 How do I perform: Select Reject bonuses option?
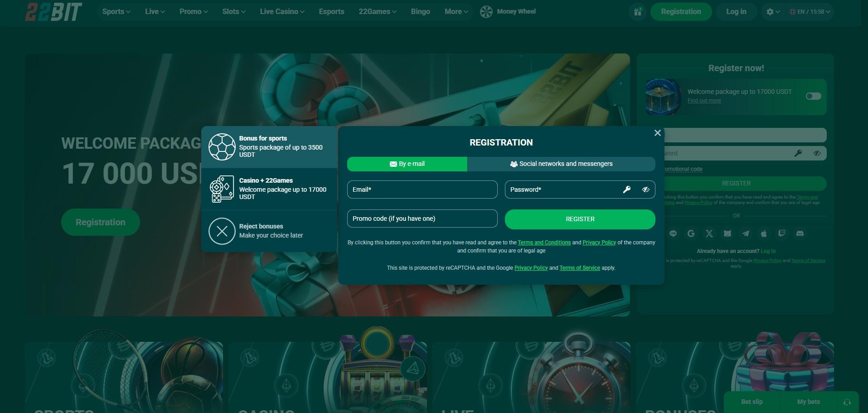tap(269, 231)
